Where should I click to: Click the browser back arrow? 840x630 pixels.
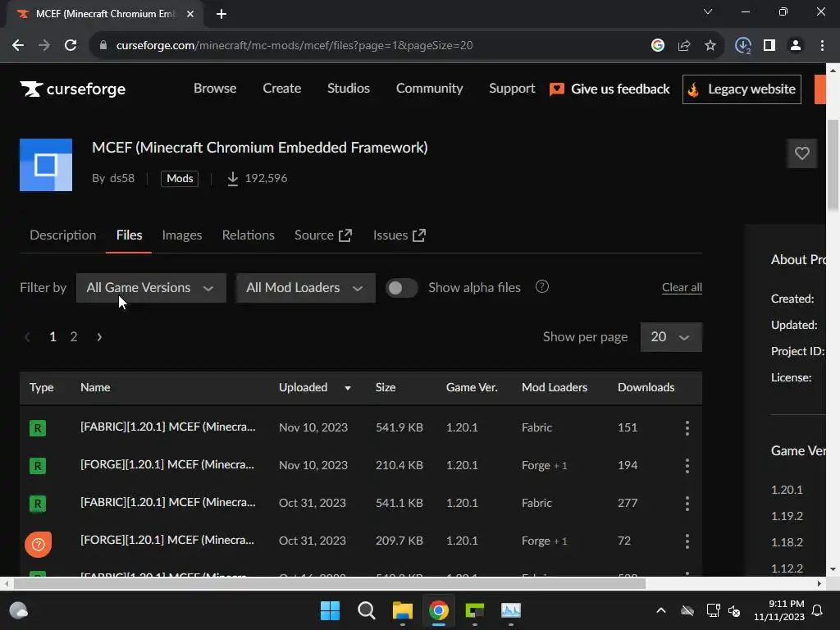coord(18,45)
